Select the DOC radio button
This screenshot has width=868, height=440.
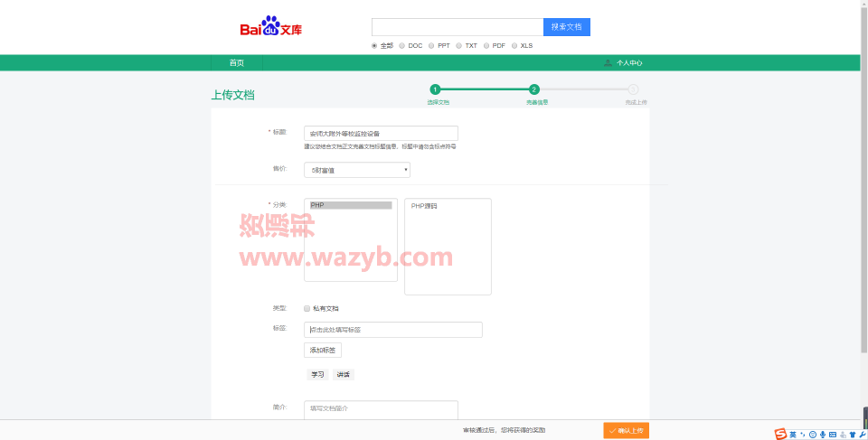tap(401, 46)
